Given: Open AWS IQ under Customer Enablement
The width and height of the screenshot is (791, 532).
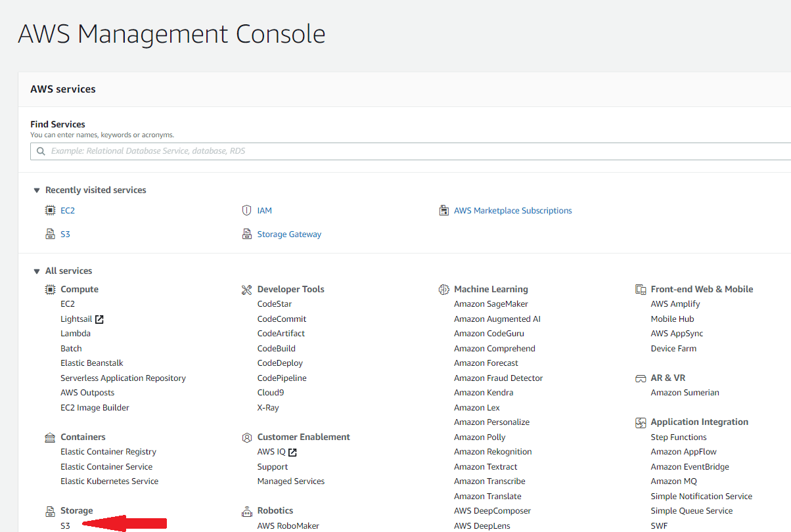Looking at the screenshot, I should coord(271,452).
